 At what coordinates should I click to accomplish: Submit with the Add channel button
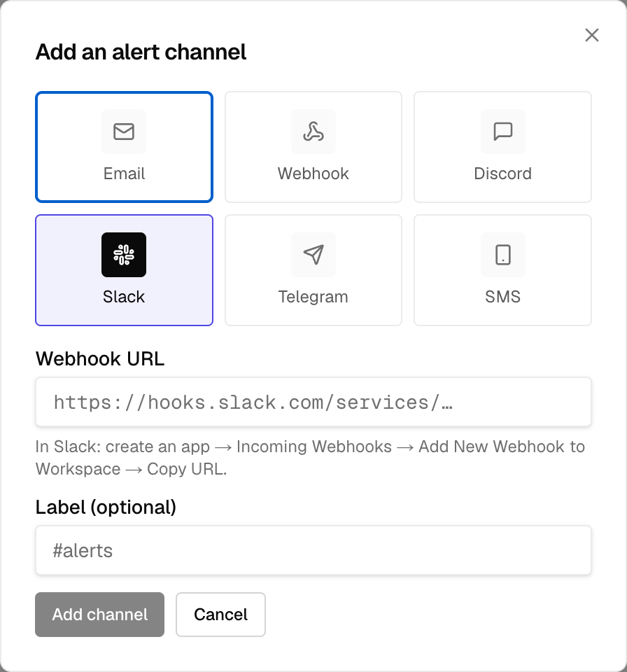(99, 615)
